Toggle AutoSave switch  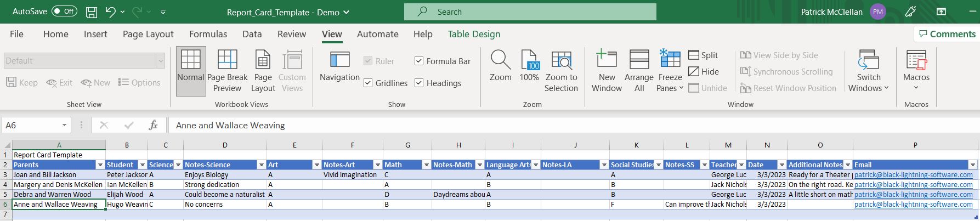[x=64, y=12]
